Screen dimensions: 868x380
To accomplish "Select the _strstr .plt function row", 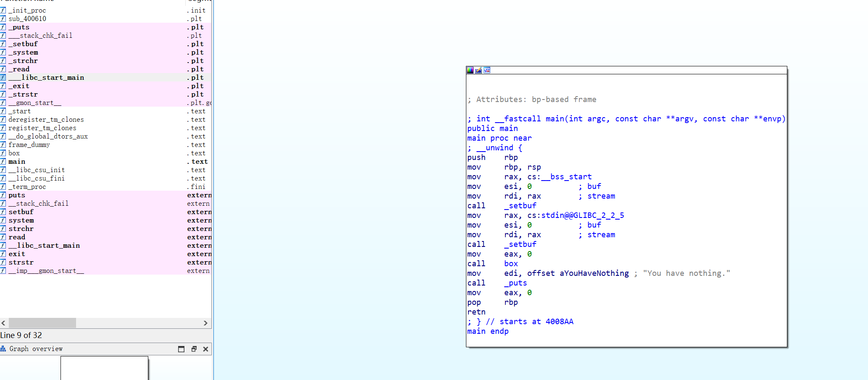I will pyautogui.click(x=106, y=94).
